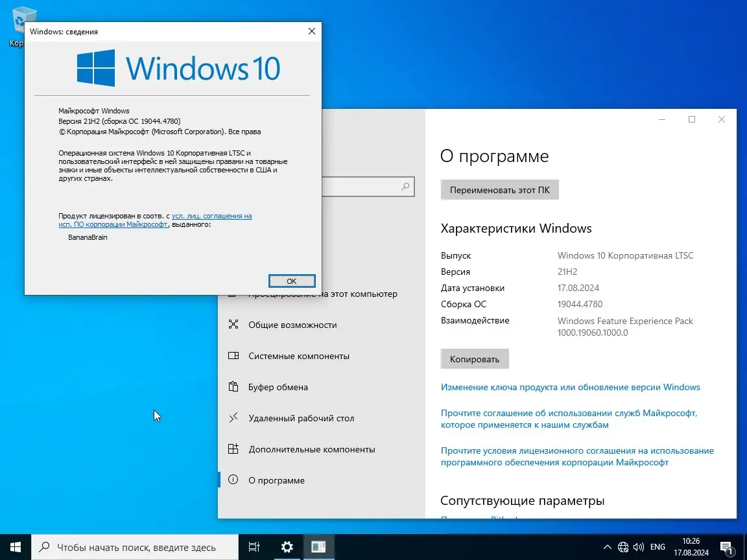Click the volume speaker tray icon
Image resolution: width=747 pixels, height=560 pixels.
pos(638,547)
